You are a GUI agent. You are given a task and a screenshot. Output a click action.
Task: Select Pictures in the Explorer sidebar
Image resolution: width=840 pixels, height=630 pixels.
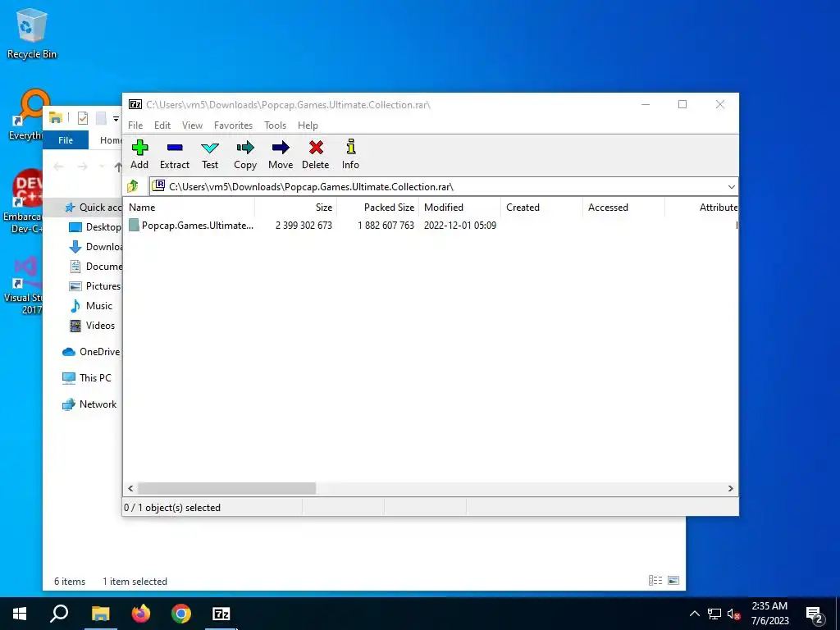click(95, 286)
